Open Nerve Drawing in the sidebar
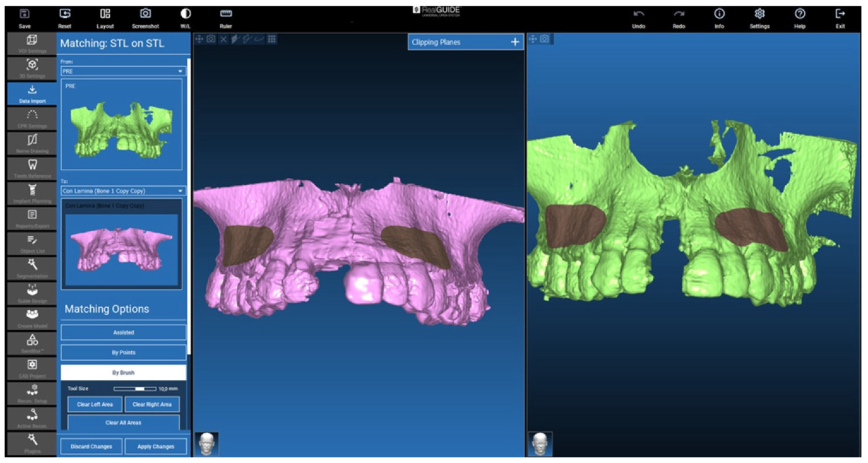Image resolution: width=868 pixels, height=463 pixels. coord(32,144)
